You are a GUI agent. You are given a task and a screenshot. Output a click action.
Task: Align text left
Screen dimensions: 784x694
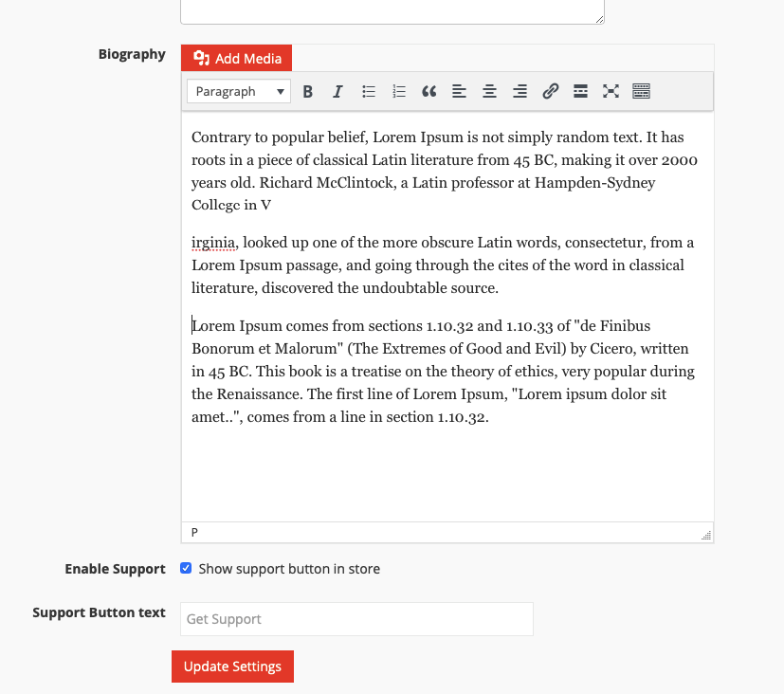(x=459, y=92)
